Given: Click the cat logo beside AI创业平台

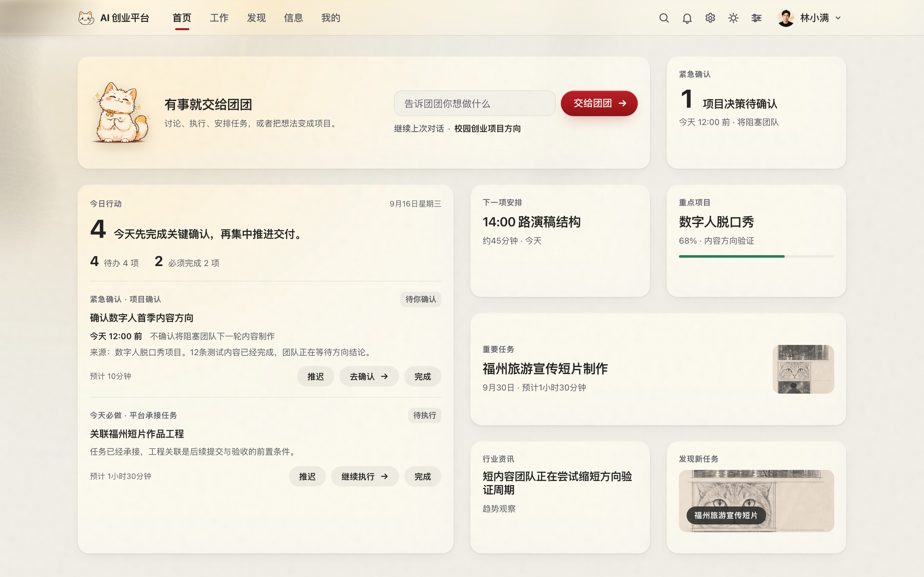Looking at the screenshot, I should click(x=86, y=18).
